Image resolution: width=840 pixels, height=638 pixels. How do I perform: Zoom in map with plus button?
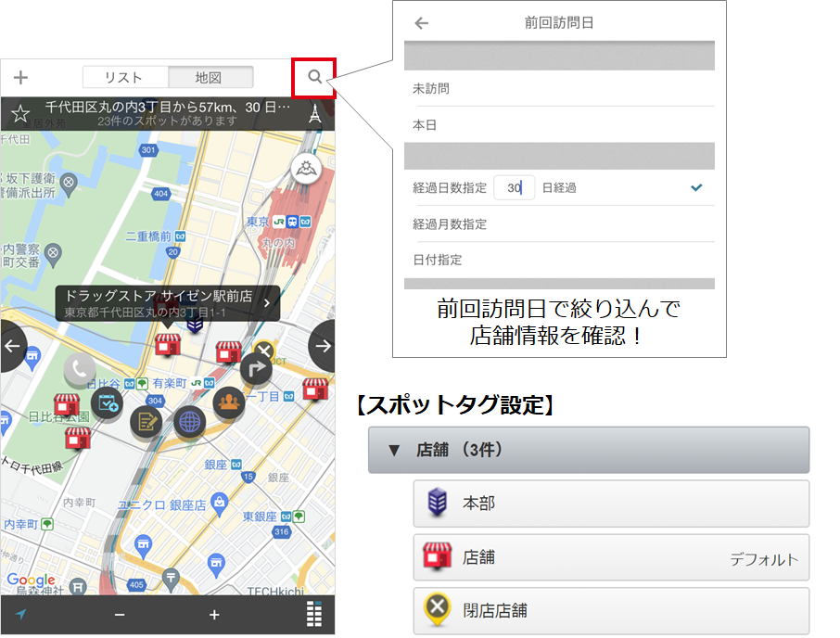point(214,615)
